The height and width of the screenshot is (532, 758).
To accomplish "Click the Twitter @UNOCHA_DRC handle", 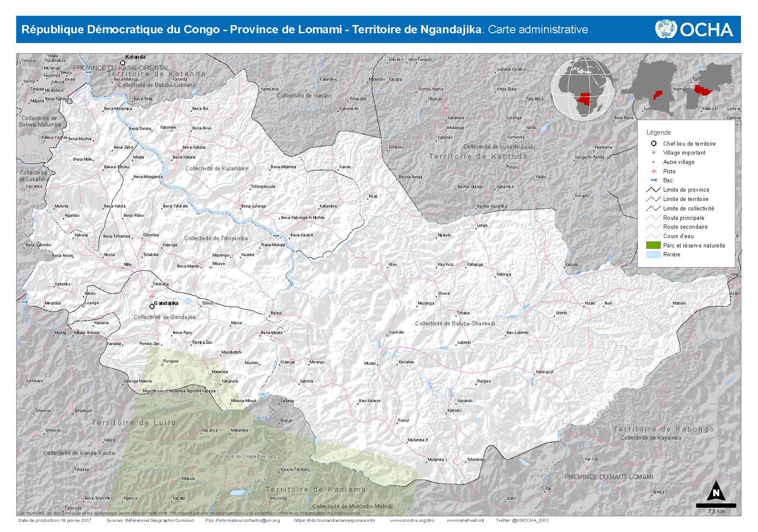I will [x=523, y=520].
